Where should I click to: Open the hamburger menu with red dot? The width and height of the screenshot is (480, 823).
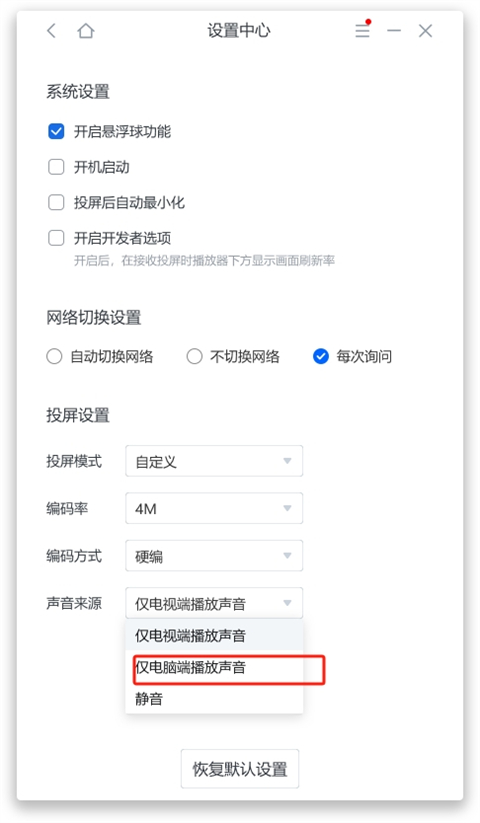coord(362,30)
